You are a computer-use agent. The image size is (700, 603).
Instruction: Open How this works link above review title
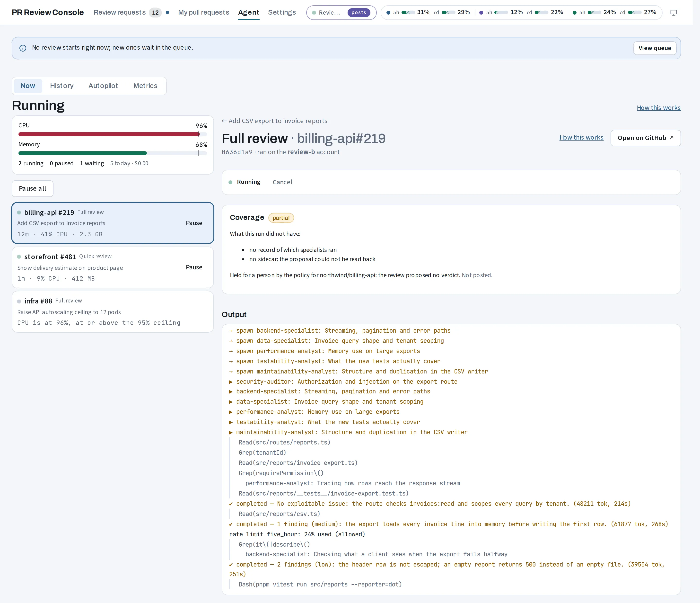pyautogui.click(x=658, y=108)
